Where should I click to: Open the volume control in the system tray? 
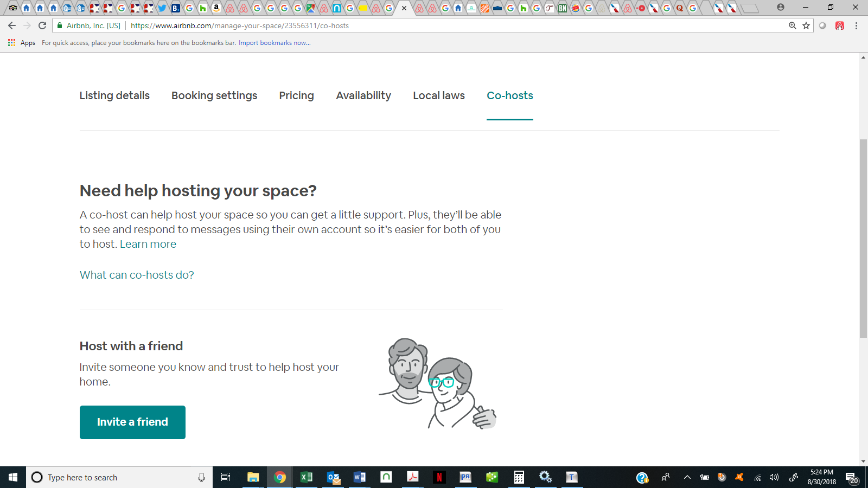(774, 477)
